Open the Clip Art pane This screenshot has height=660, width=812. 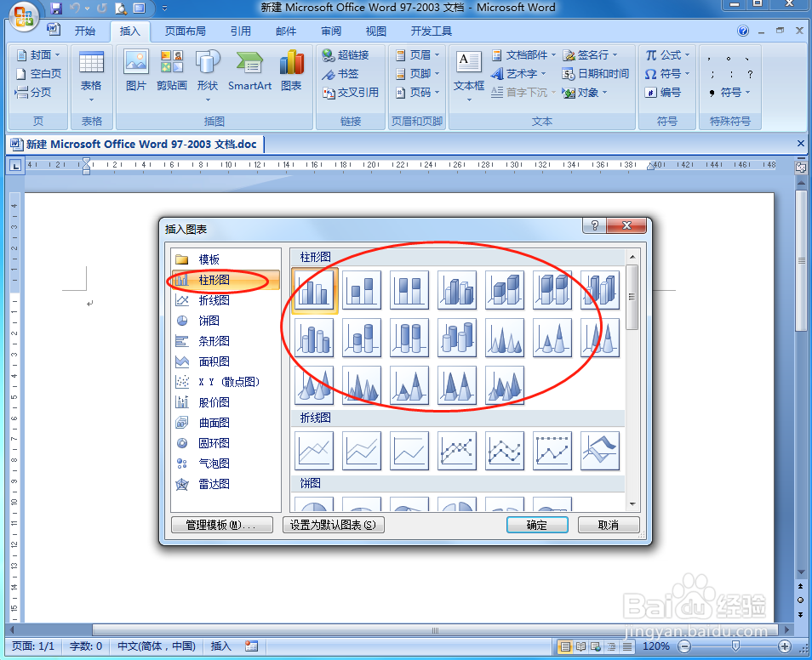click(172, 72)
